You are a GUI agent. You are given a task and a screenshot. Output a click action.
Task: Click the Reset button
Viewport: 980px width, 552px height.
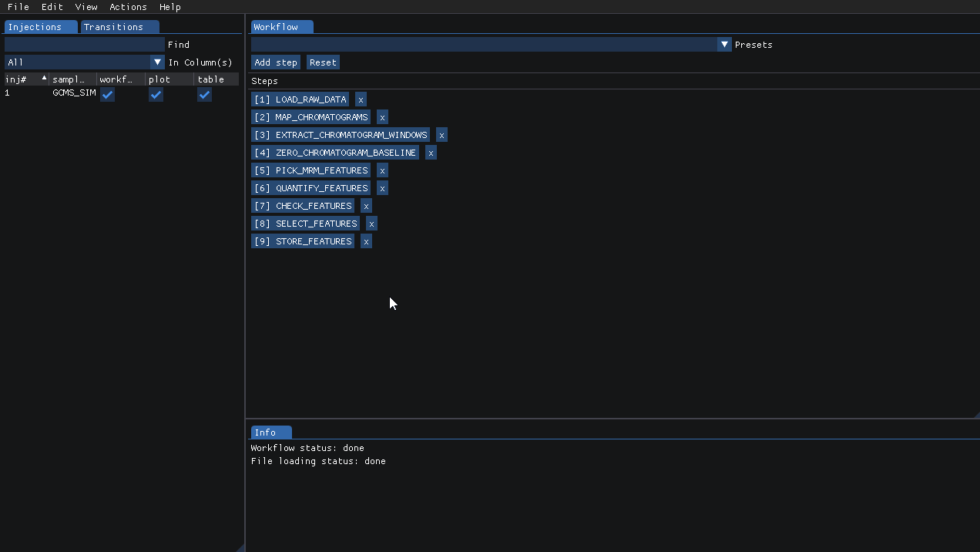pyautogui.click(x=323, y=62)
